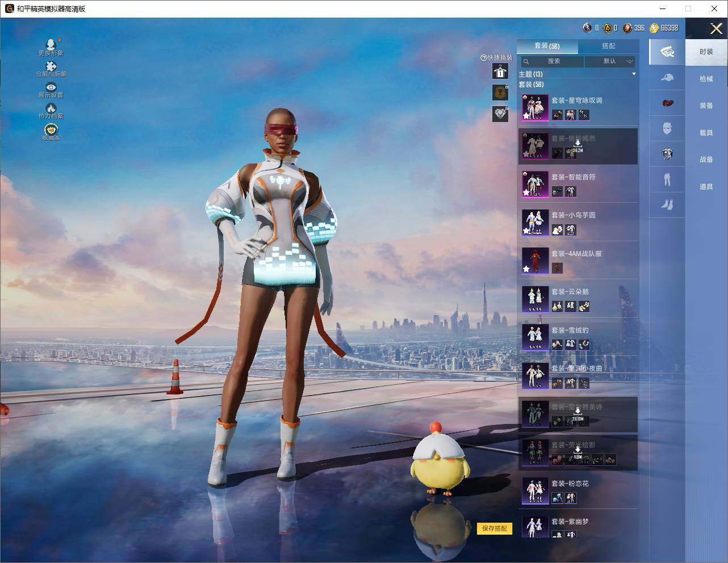This screenshot has width=728, height=563.
Task: Select quick outfit slot 1 hanger icon
Action: coord(500,71)
